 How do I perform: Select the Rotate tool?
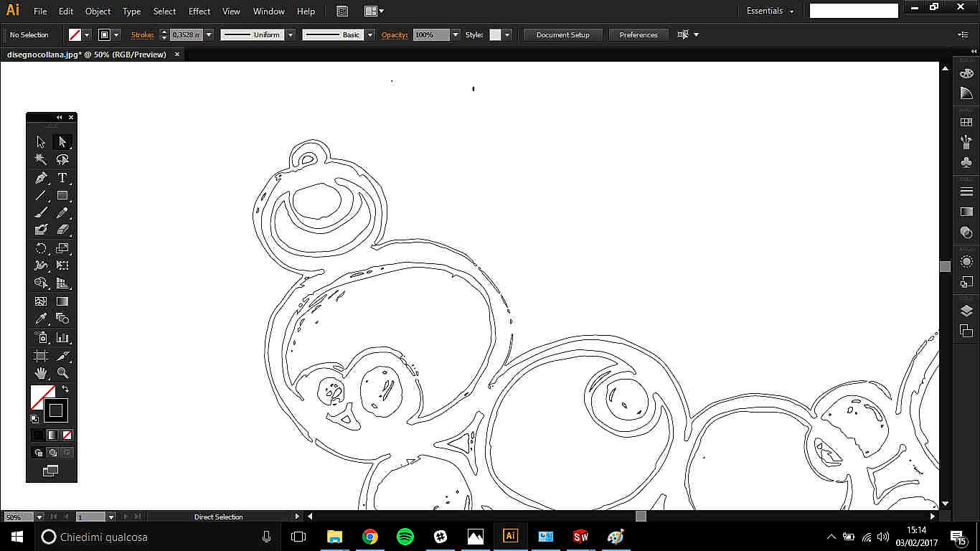(41, 248)
